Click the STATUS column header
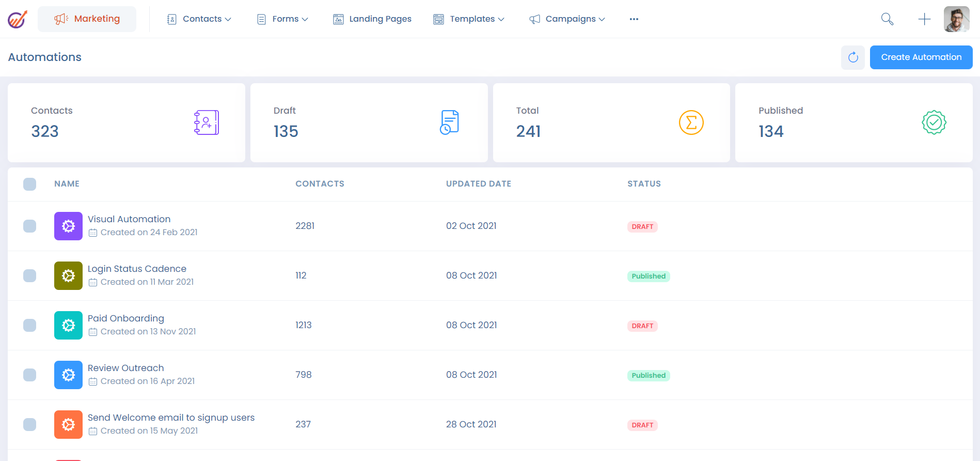This screenshot has height=461, width=980. tap(644, 184)
